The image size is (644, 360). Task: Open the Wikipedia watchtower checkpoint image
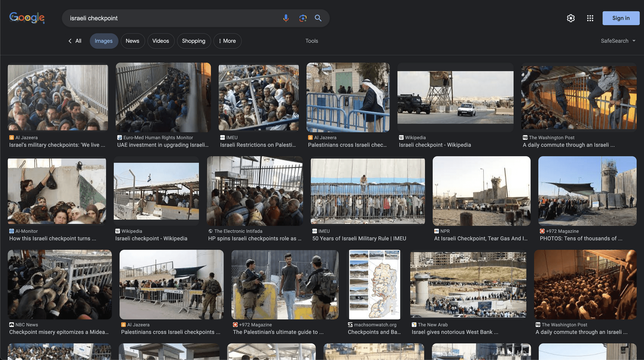coord(455,98)
